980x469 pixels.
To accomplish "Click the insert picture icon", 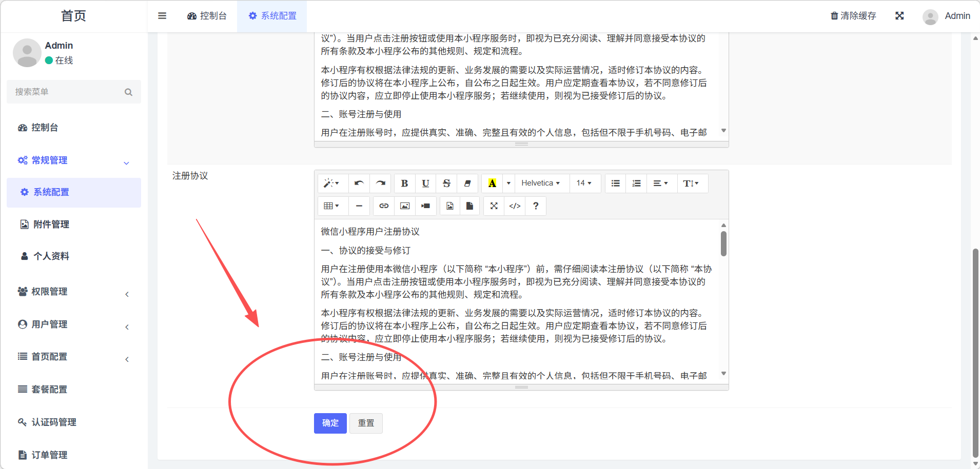I will click(x=405, y=206).
